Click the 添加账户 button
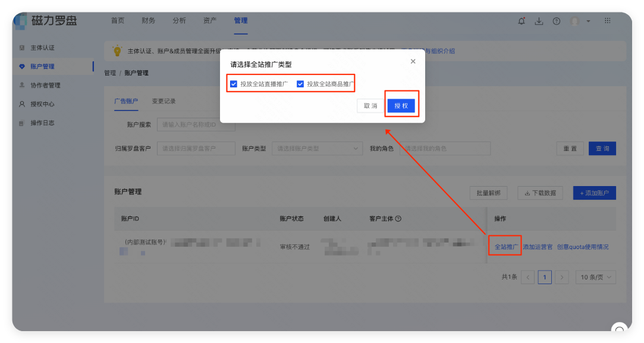 (x=594, y=193)
